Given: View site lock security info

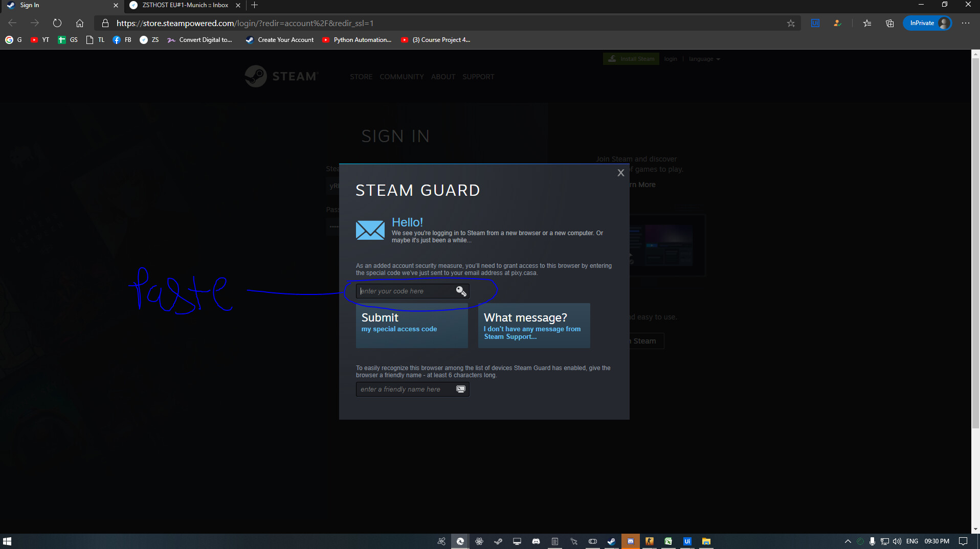Looking at the screenshot, I should (x=105, y=23).
